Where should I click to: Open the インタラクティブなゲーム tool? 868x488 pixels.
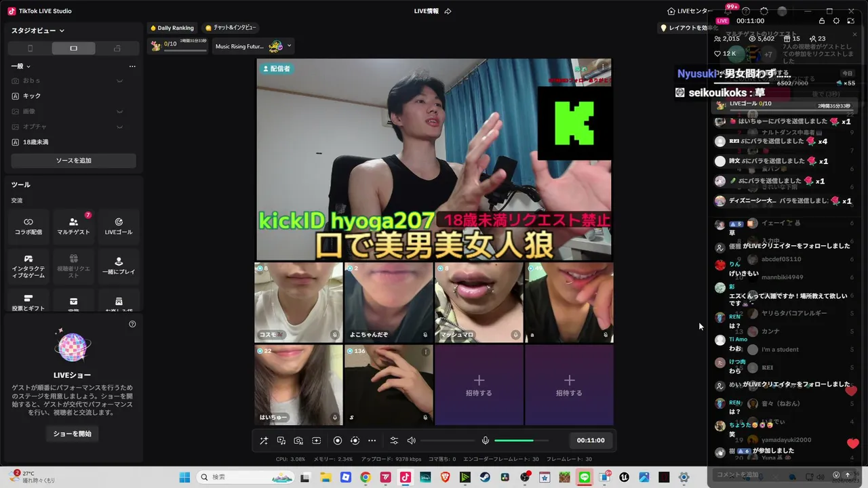[x=28, y=265]
